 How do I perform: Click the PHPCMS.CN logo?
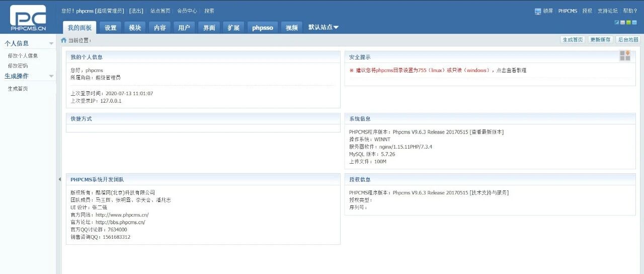pos(28,19)
